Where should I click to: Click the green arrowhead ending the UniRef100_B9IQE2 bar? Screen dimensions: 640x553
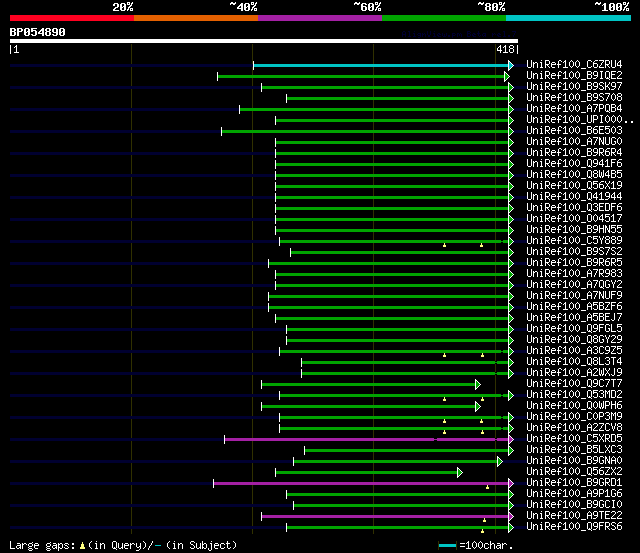[x=507, y=76]
